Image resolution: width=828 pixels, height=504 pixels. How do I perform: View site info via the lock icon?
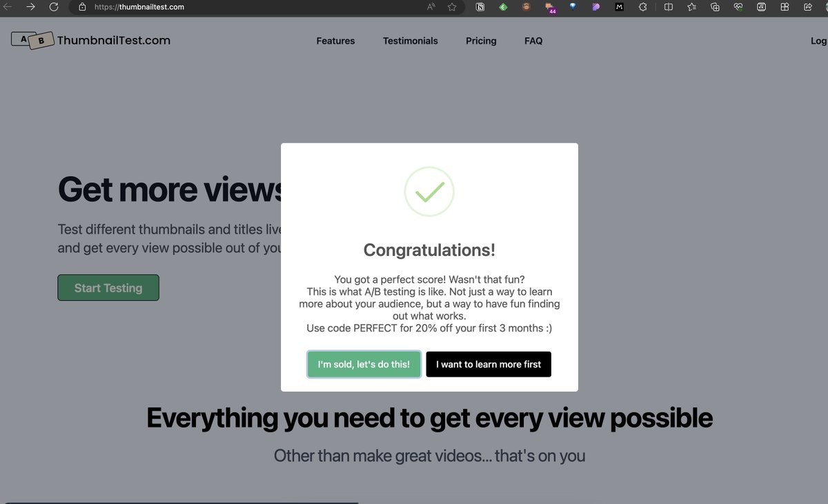click(82, 7)
